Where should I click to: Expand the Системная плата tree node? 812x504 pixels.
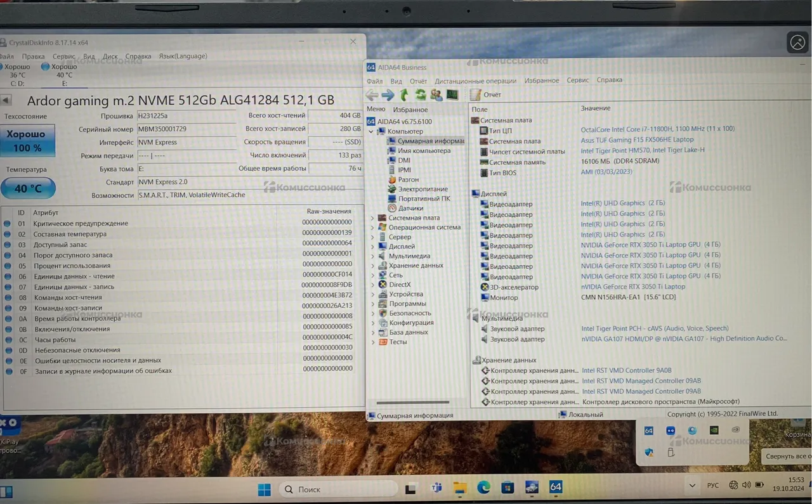point(372,218)
